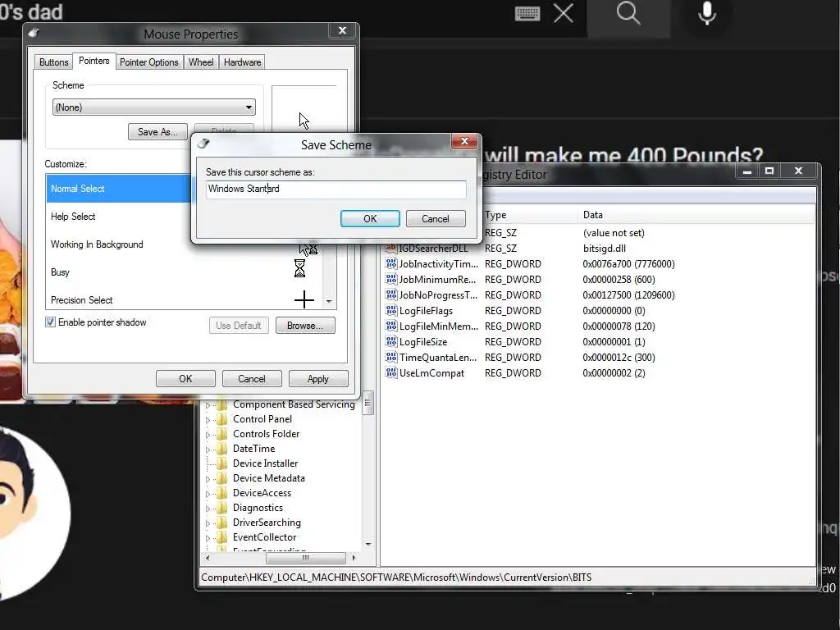The image size is (840, 630).
Task: Select the Controls Folder tree entry
Action: pos(267,434)
